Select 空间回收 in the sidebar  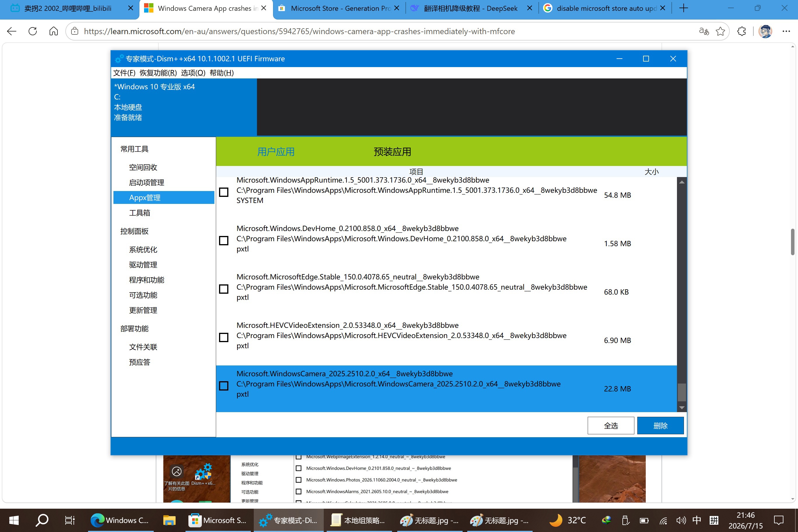pos(143,167)
